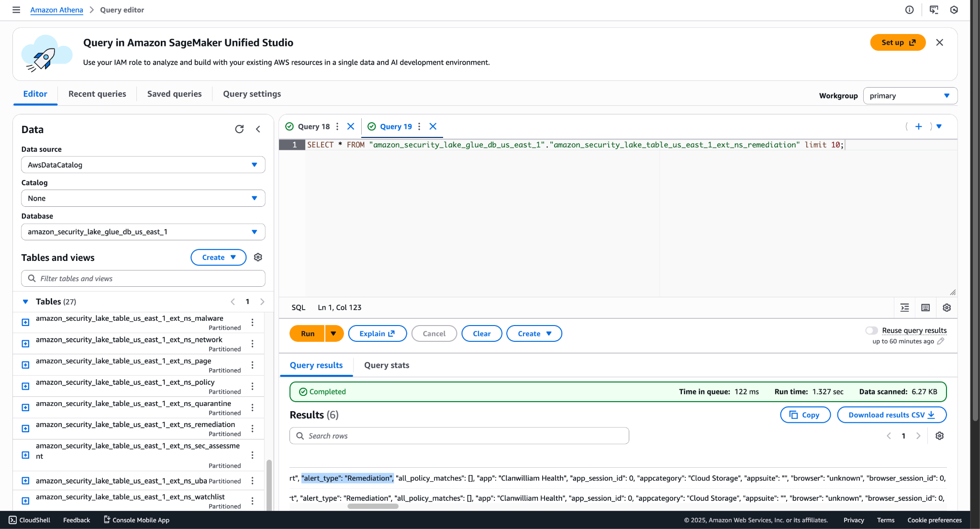Image resolution: width=980 pixels, height=529 pixels.
Task: Open actions menu for ext_ns_quarantine table
Action: coord(253,408)
